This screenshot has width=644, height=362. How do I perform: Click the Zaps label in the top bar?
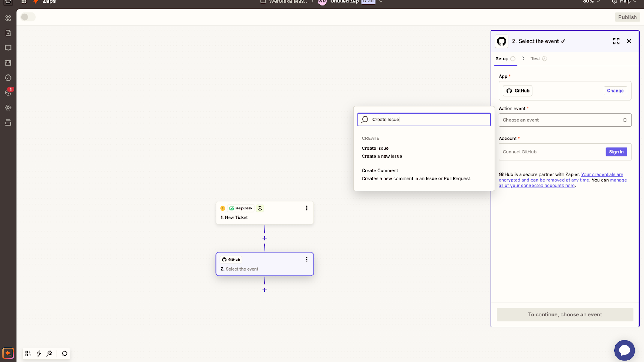[x=49, y=2]
